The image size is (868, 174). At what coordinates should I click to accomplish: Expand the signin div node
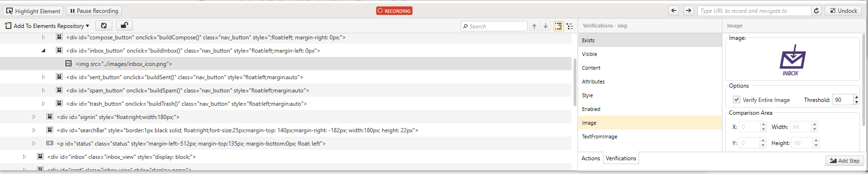[34, 117]
